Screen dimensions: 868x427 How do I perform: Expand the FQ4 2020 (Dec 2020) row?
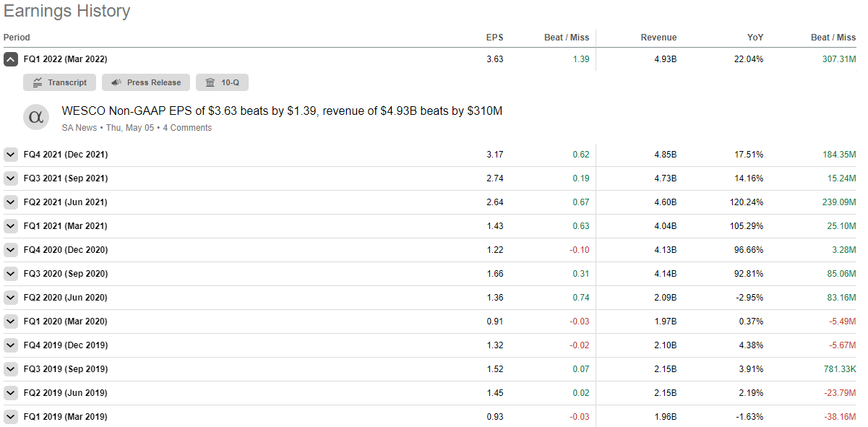[10, 249]
